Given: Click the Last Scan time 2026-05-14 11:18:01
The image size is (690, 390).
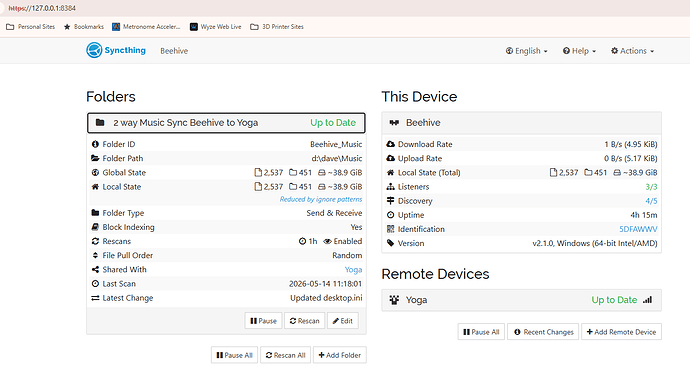Looking at the screenshot, I should coord(325,283).
